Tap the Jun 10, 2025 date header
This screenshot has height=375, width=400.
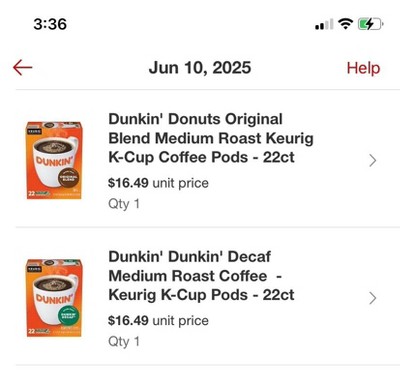click(x=200, y=68)
